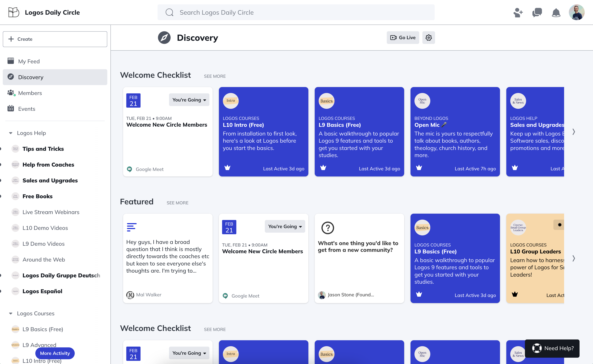Open the invite member icon in header

tap(518, 12)
